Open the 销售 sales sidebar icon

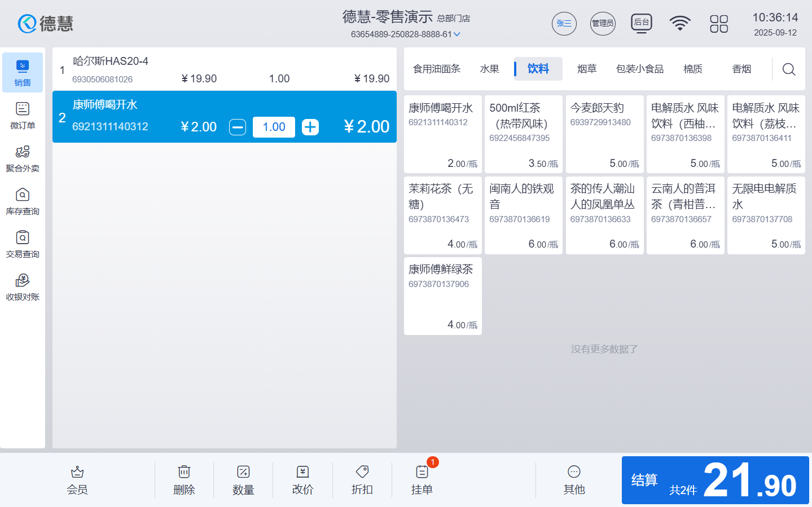[x=23, y=73]
